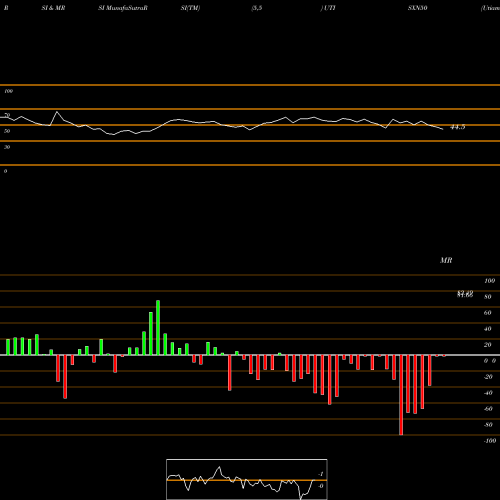Click the 70 label on RSI axis

pos(7,115)
